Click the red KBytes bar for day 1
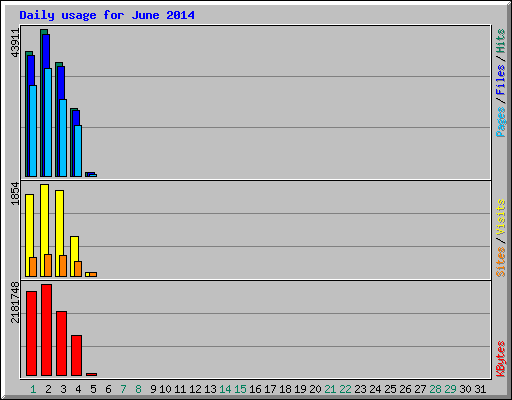 point(31,333)
